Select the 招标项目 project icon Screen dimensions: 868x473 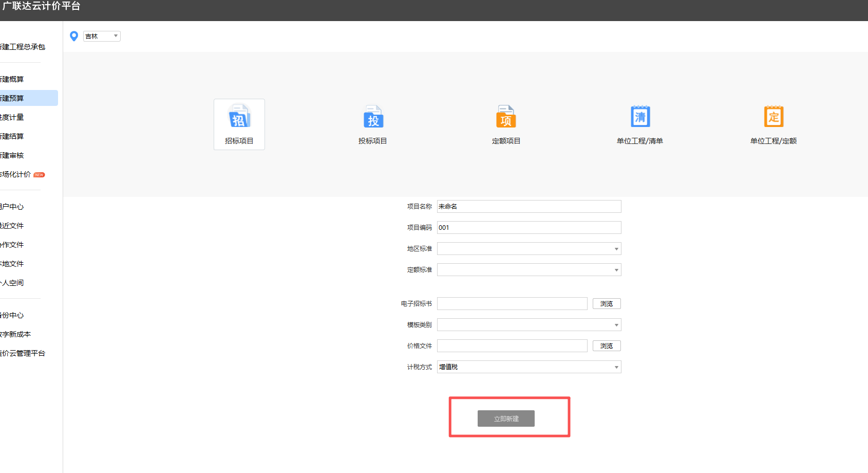[x=239, y=124]
